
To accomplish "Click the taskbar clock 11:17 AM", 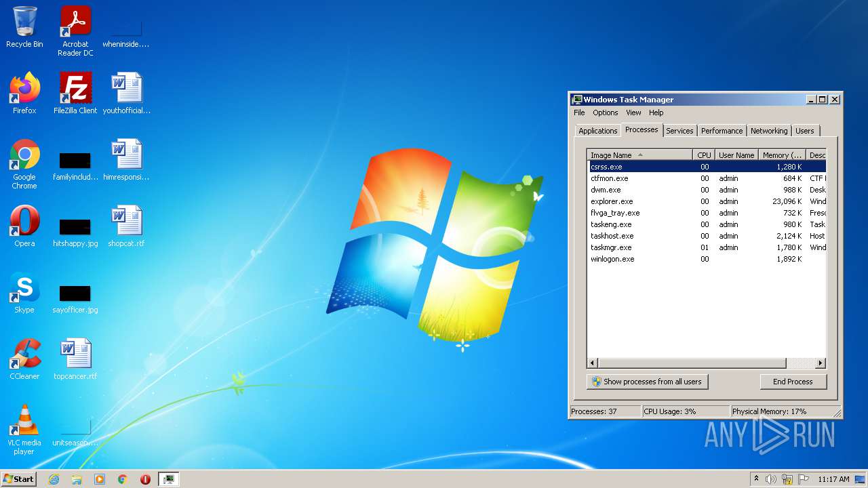I will pyautogui.click(x=833, y=479).
